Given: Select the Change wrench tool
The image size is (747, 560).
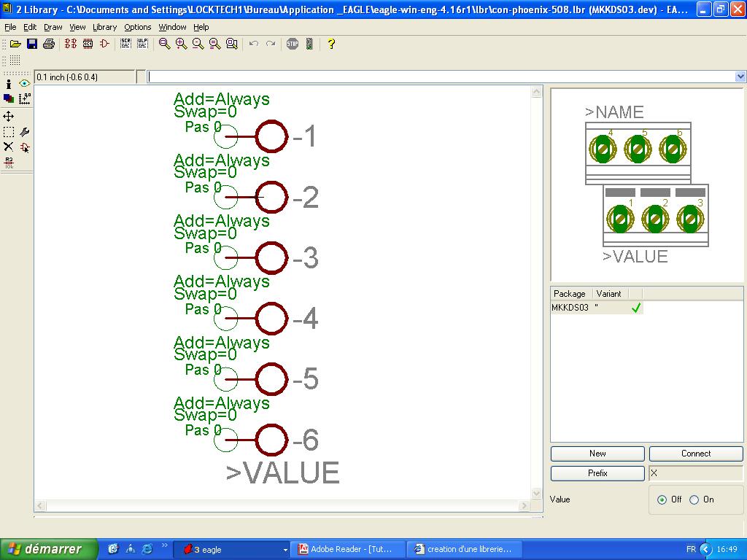Looking at the screenshot, I should pos(25,132).
